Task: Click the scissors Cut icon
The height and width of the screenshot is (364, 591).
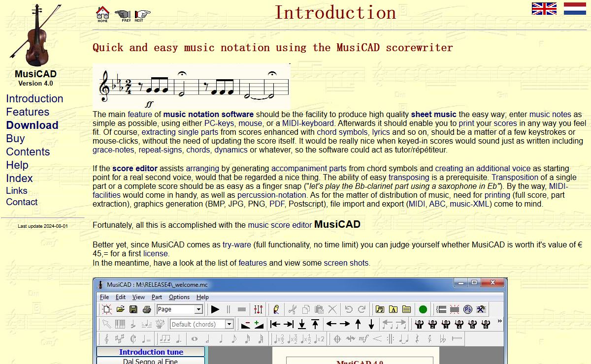Action: [x=292, y=309]
